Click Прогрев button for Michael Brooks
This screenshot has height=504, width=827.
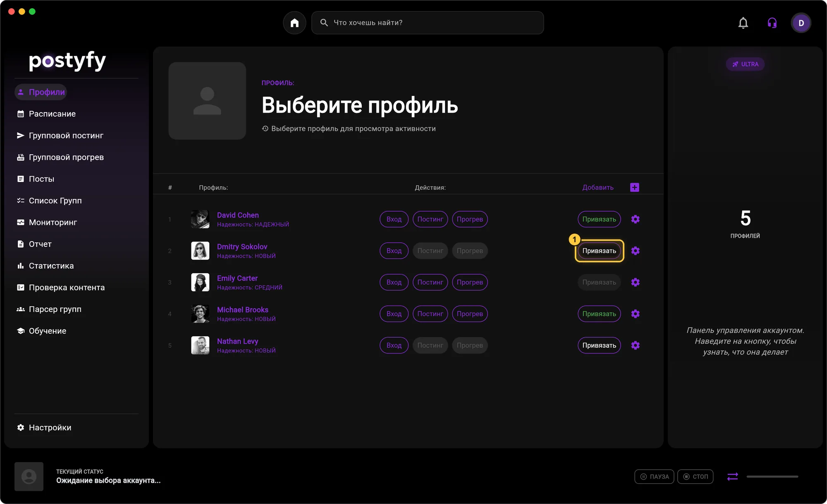coord(470,314)
